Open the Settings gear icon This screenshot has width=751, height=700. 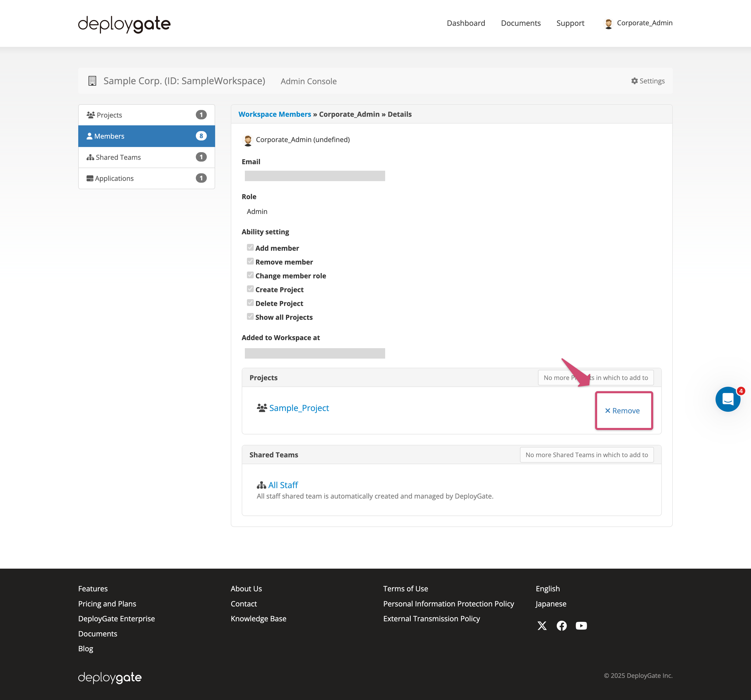(635, 81)
